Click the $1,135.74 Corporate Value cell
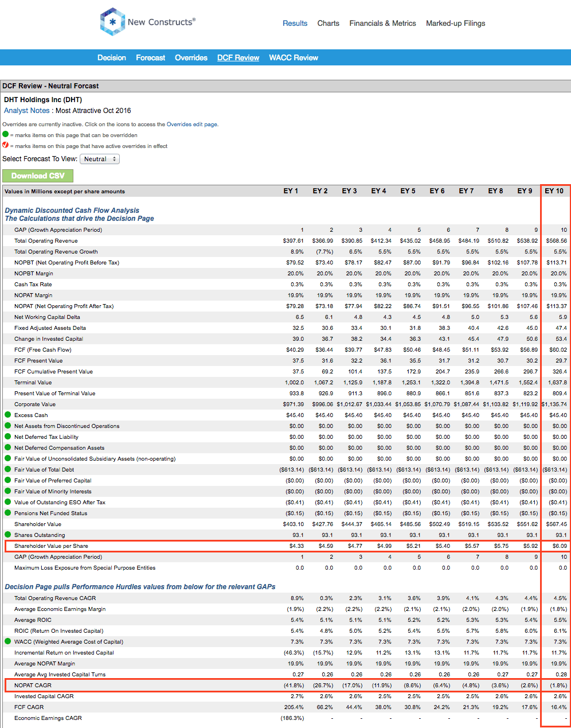This screenshot has width=571, height=728. [554, 404]
